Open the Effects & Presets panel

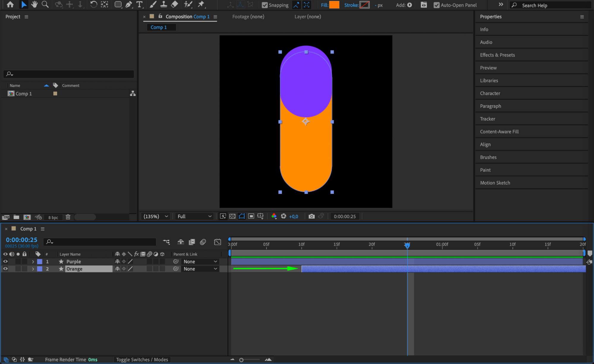click(x=497, y=55)
